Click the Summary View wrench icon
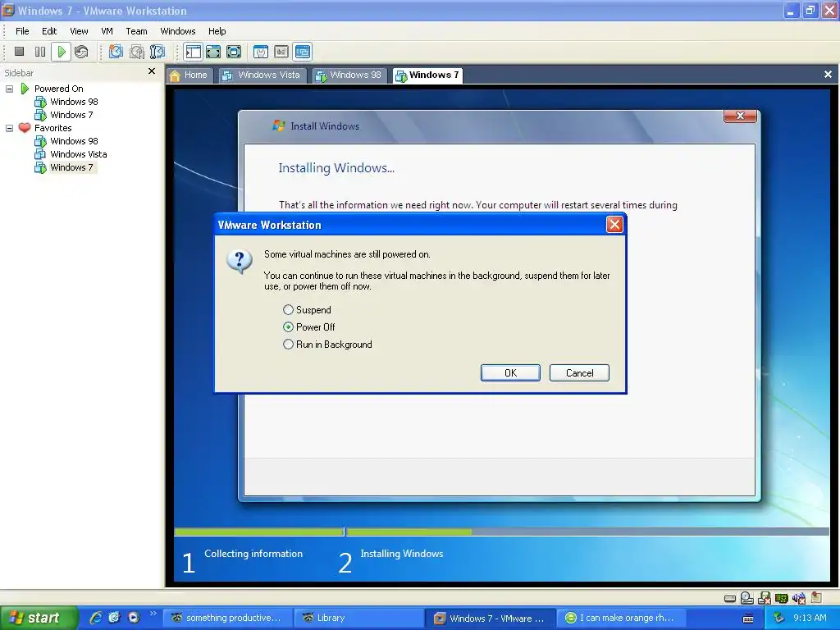 tap(261, 52)
